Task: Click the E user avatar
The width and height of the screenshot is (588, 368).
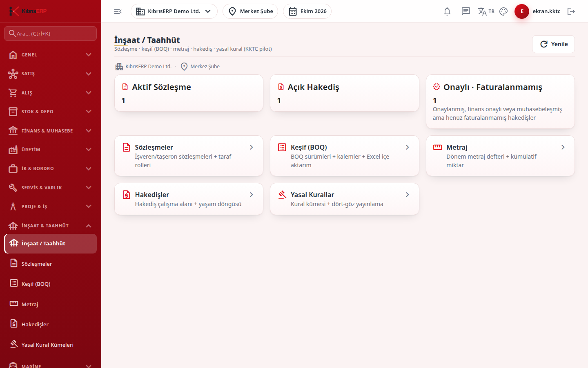Action: (x=522, y=11)
